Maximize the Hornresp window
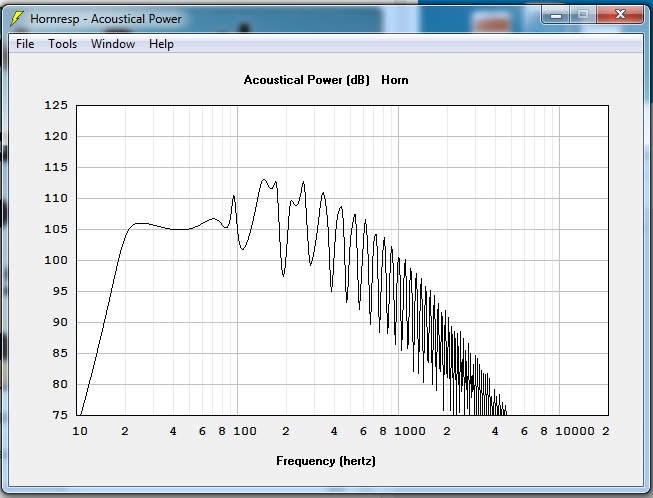The image size is (653, 498). pos(583,15)
